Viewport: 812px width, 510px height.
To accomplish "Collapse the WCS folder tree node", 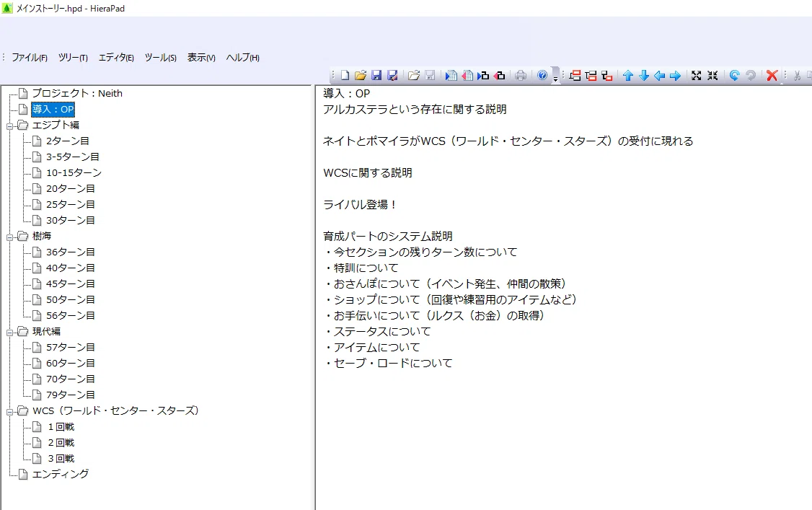I will point(9,412).
